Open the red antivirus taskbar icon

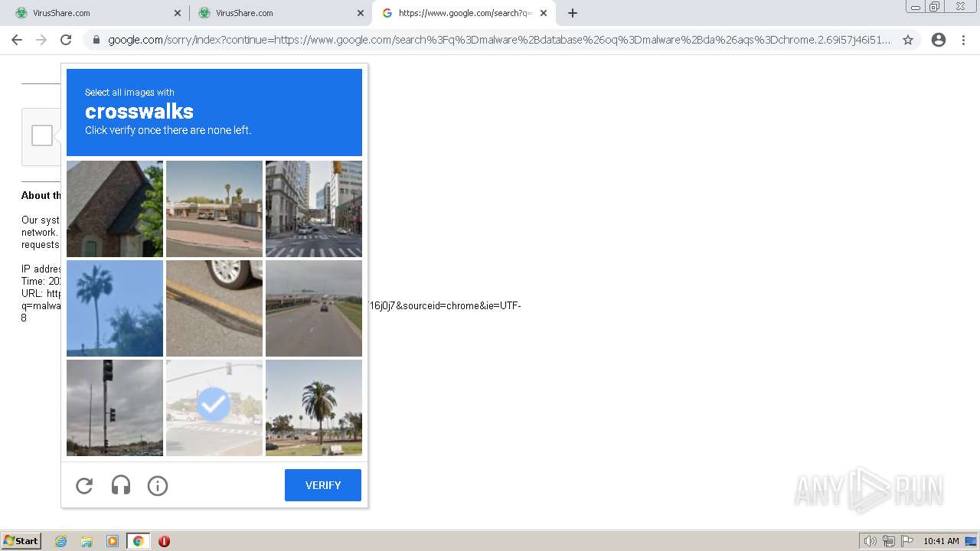pyautogui.click(x=164, y=541)
